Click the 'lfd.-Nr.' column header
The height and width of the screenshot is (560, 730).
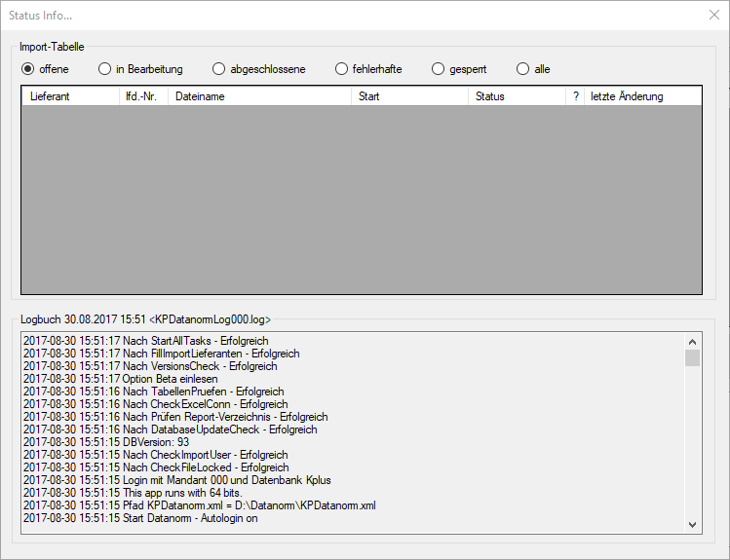pos(144,96)
